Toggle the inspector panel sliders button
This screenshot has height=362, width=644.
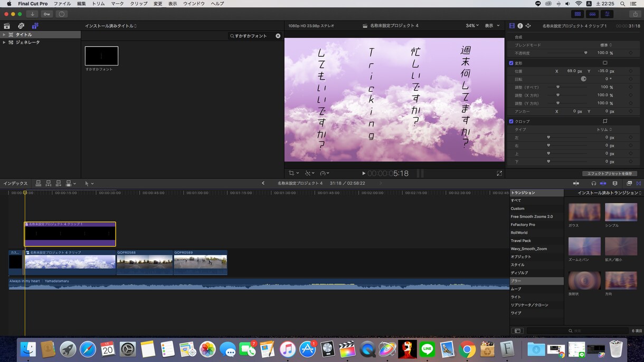click(607, 14)
